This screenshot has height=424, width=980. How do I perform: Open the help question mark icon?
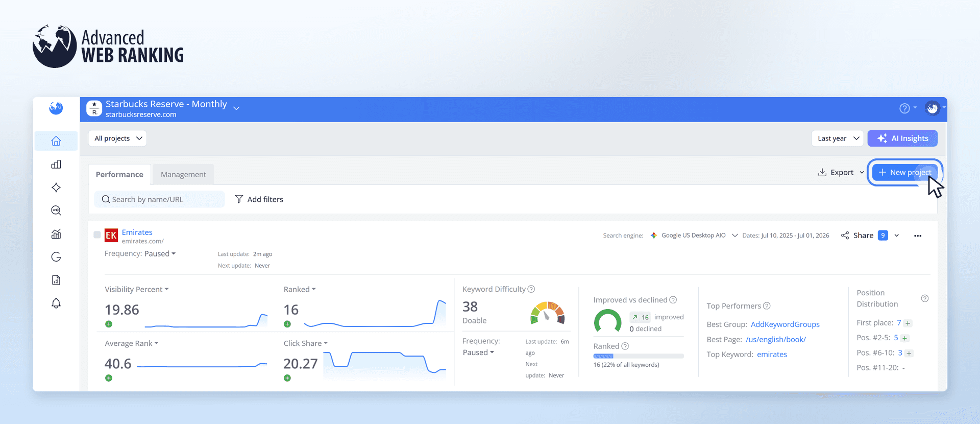coord(904,108)
